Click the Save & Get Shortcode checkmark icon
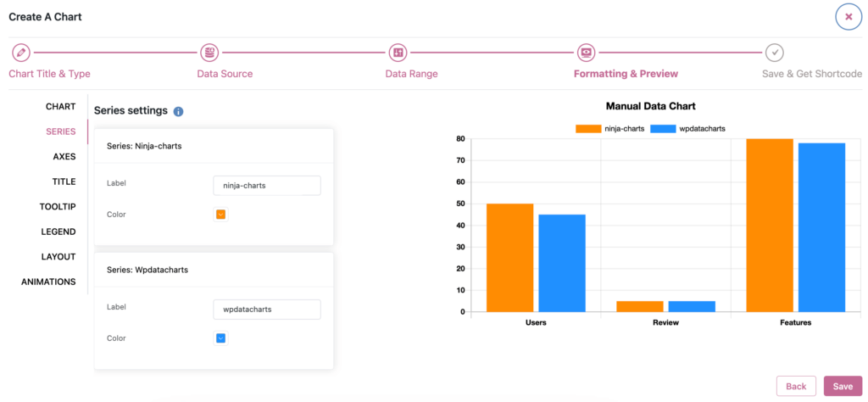This screenshot has width=868, height=402. [775, 53]
